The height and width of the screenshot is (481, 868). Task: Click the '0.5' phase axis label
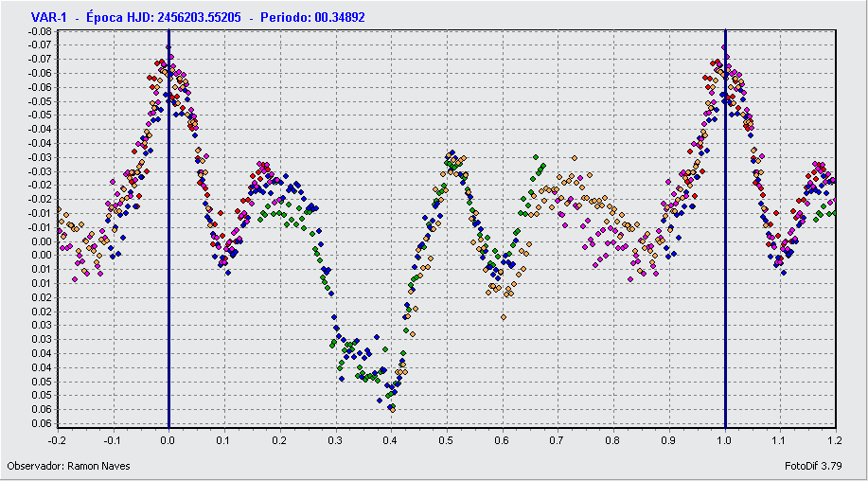click(x=446, y=440)
